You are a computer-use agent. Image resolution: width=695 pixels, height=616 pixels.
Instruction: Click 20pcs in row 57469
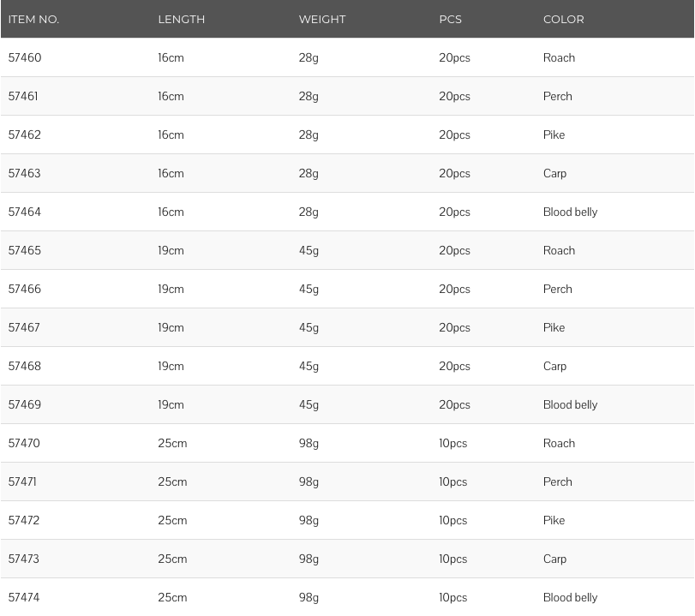[454, 405]
